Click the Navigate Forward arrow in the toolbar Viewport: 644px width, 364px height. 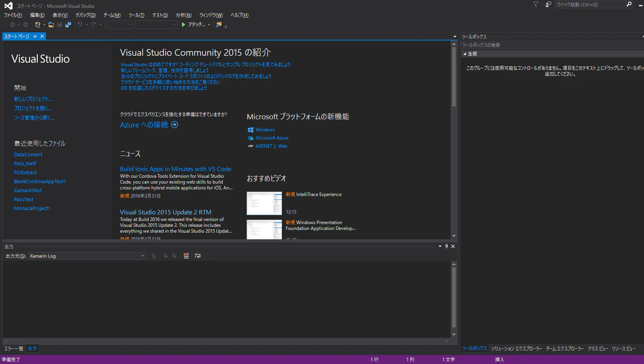click(26, 25)
